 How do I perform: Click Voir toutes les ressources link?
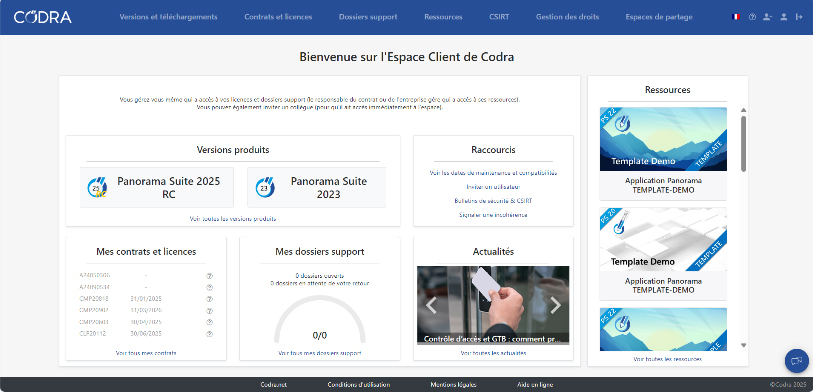pyautogui.click(x=668, y=359)
